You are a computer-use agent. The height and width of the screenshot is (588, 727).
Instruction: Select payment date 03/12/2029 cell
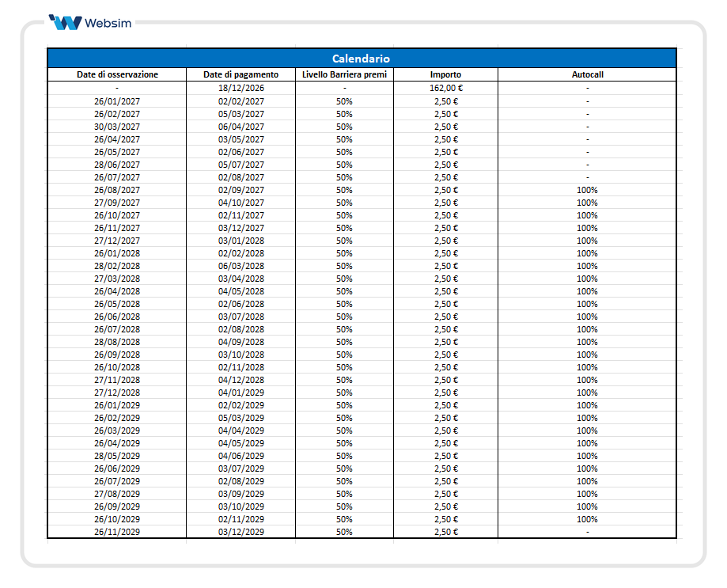pos(241,532)
